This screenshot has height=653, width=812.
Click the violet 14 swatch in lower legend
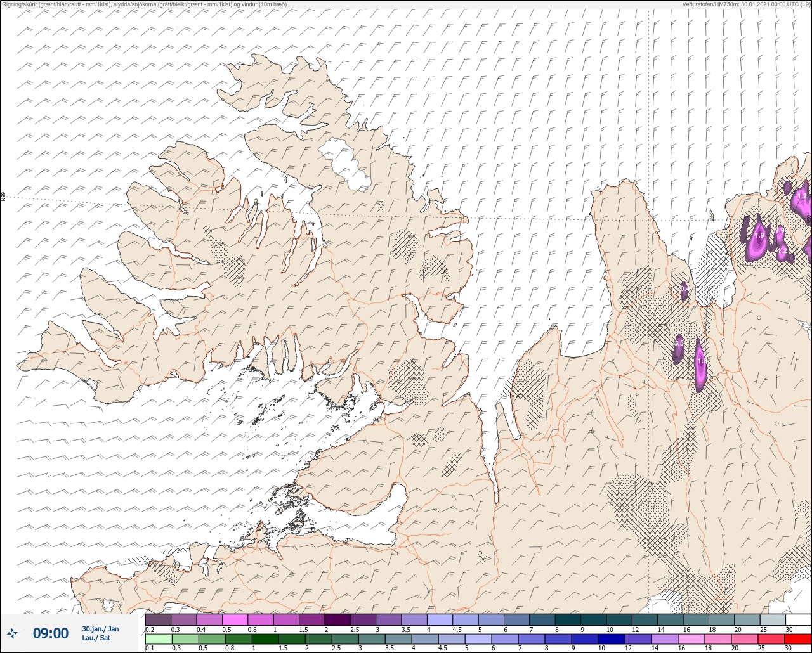click(x=665, y=638)
